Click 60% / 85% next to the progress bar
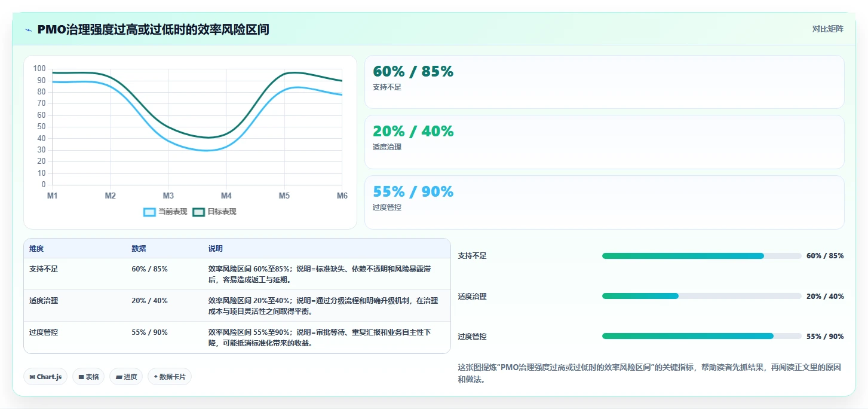The image size is (868, 409). coord(825,256)
